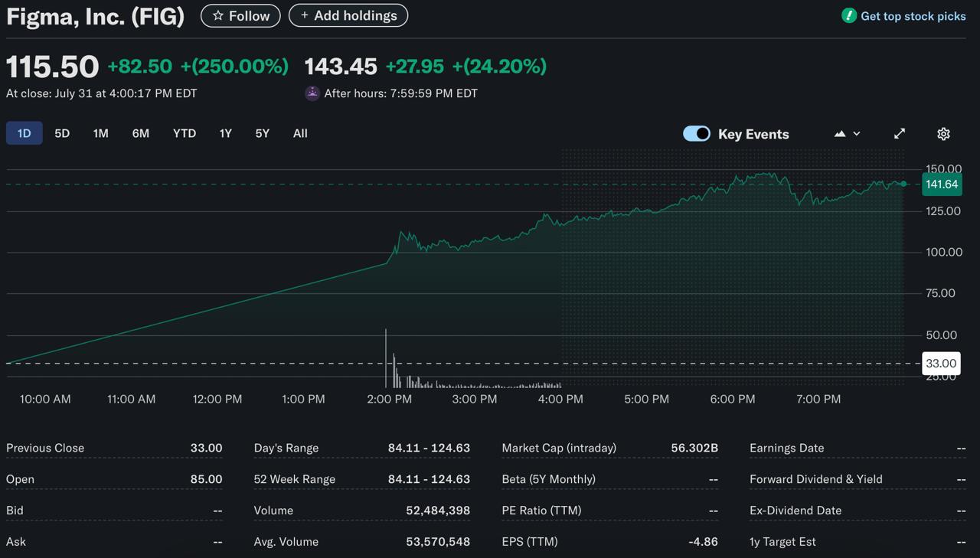Click the 2:00 PM time axis label
Viewport: 980px width, 558px height.
pos(389,399)
